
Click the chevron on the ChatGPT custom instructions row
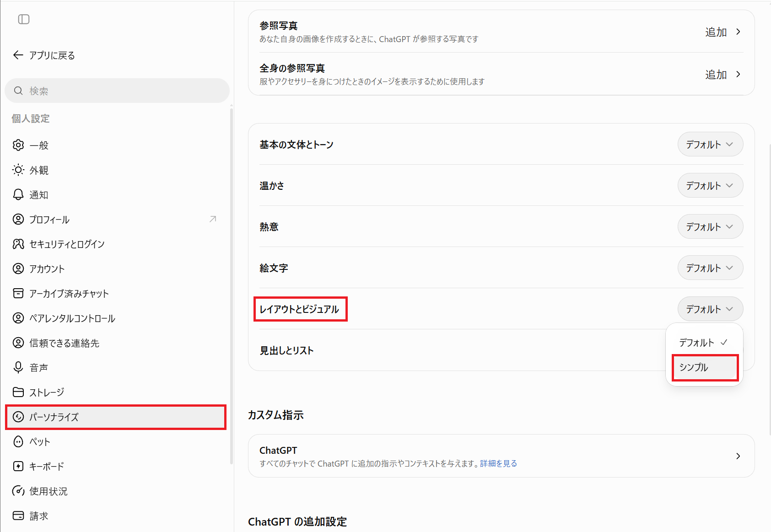point(738,456)
